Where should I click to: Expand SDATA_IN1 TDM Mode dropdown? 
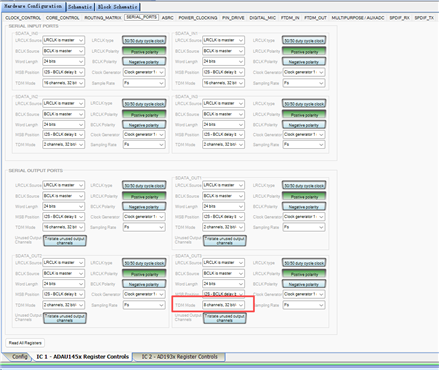pos(223,83)
